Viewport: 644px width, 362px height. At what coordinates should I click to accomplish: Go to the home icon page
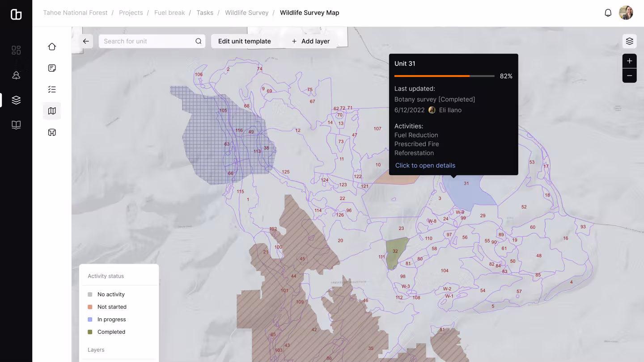pos(52,46)
